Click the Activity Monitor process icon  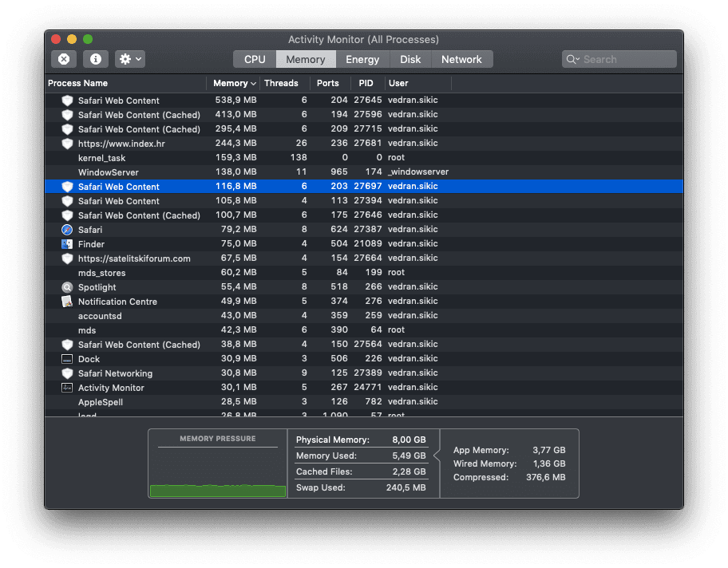coord(67,388)
